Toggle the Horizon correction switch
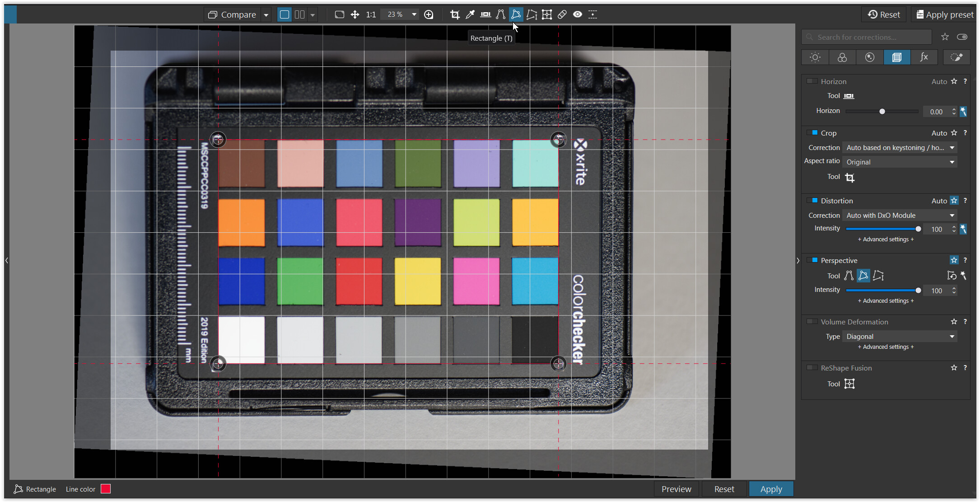This screenshot has height=502, width=980. click(812, 81)
